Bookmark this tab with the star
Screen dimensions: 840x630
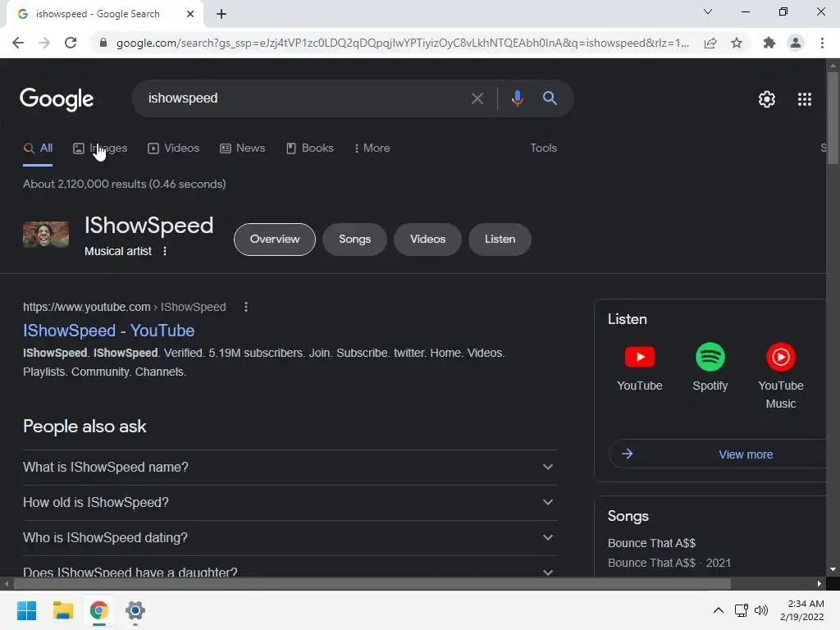[737, 43]
